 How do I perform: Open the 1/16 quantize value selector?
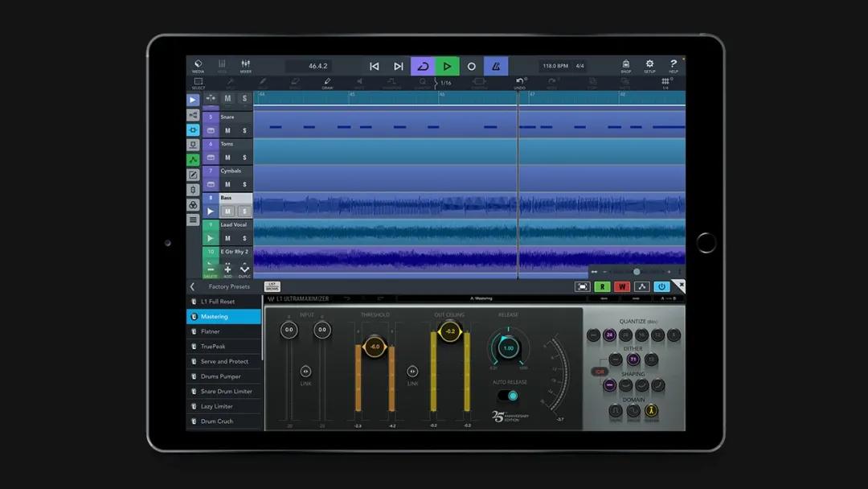pyautogui.click(x=445, y=83)
